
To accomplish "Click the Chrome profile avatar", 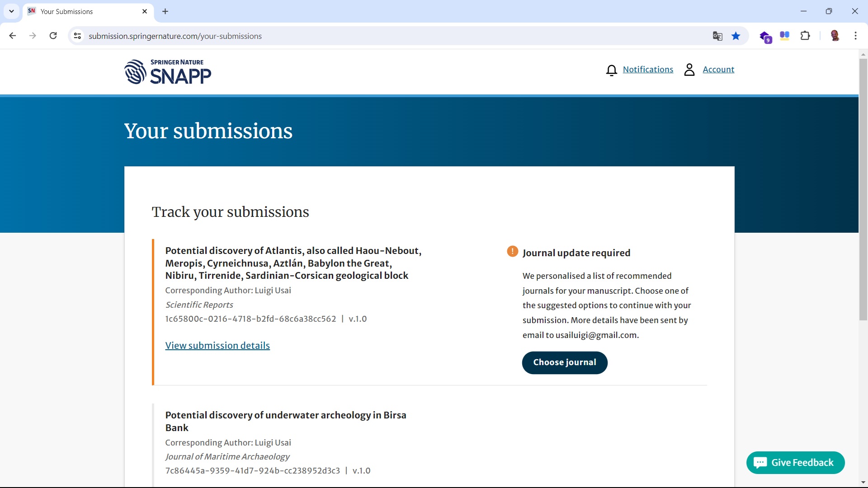I will point(835,36).
